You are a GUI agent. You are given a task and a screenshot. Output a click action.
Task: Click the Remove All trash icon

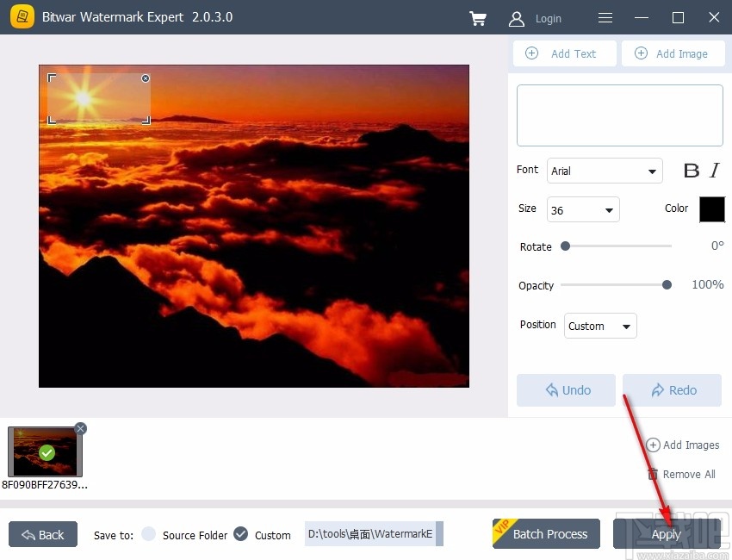[x=654, y=474]
